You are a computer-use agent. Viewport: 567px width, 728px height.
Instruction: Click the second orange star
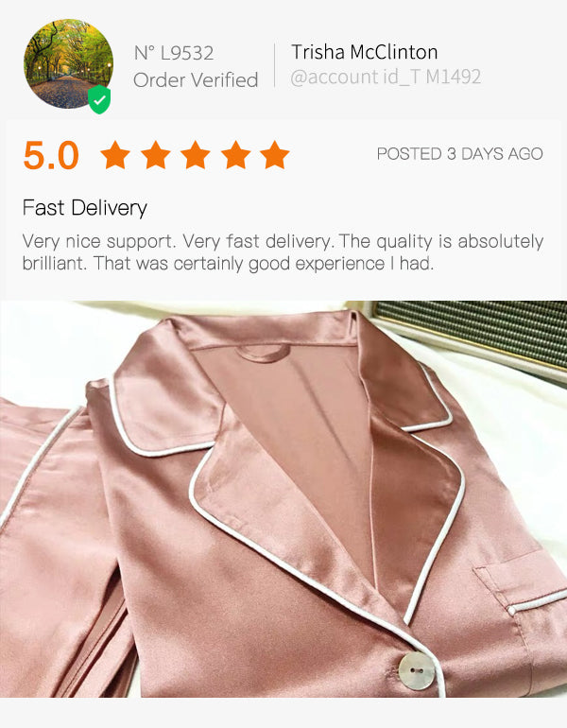click(x=155, y=155)
